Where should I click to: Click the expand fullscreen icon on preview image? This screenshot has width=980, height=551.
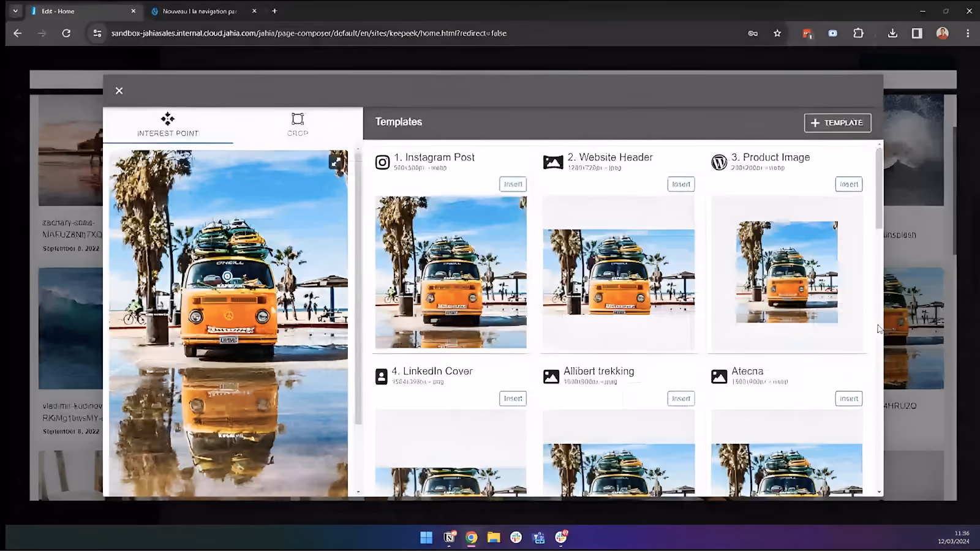tap(336, 162)
